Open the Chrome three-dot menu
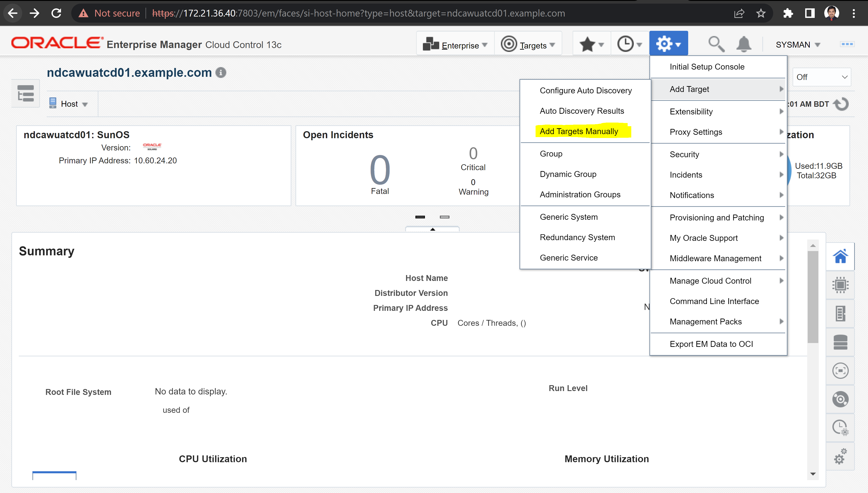 coord(854,13)
